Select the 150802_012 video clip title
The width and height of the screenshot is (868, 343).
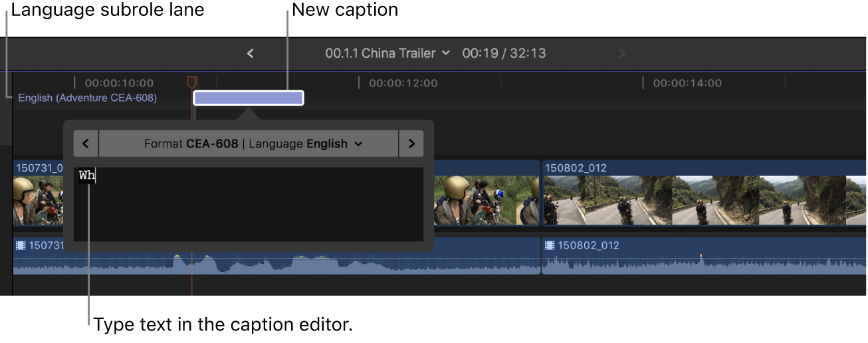click(576, 168)
